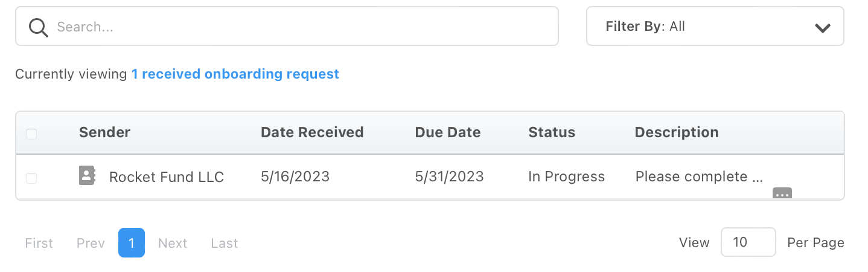Click the Last pagination link
Image resolution: width=868 pixels, height=272 pixels.
[225, 243]
